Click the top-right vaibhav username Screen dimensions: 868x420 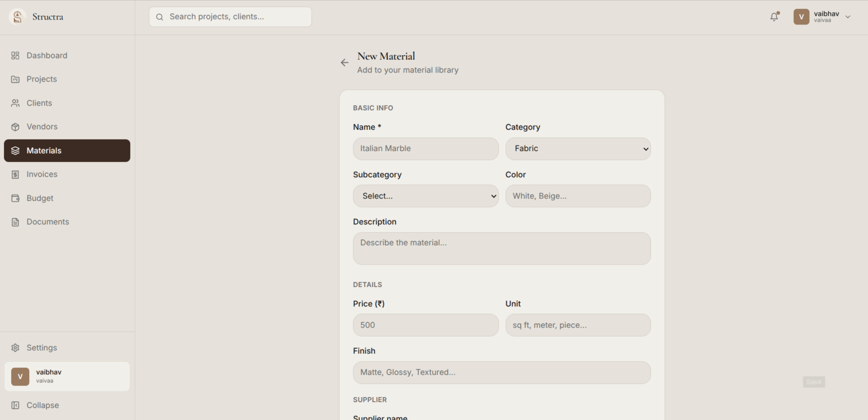pyautogui.click(x=826, y=14)
